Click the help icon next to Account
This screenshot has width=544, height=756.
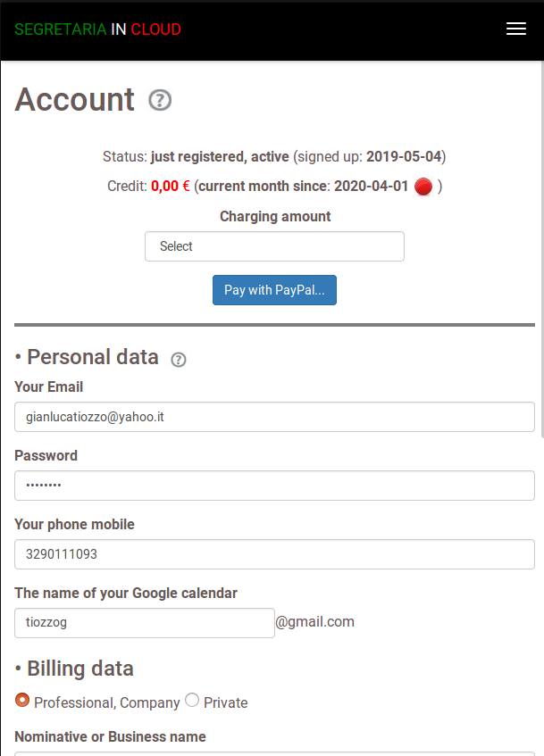pos(160,100)
